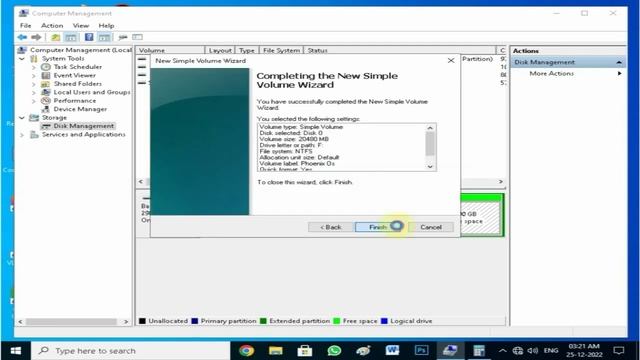Expand the Performance node
The width and height of the screenshot is (640, 360).
(x=34, y=101)
